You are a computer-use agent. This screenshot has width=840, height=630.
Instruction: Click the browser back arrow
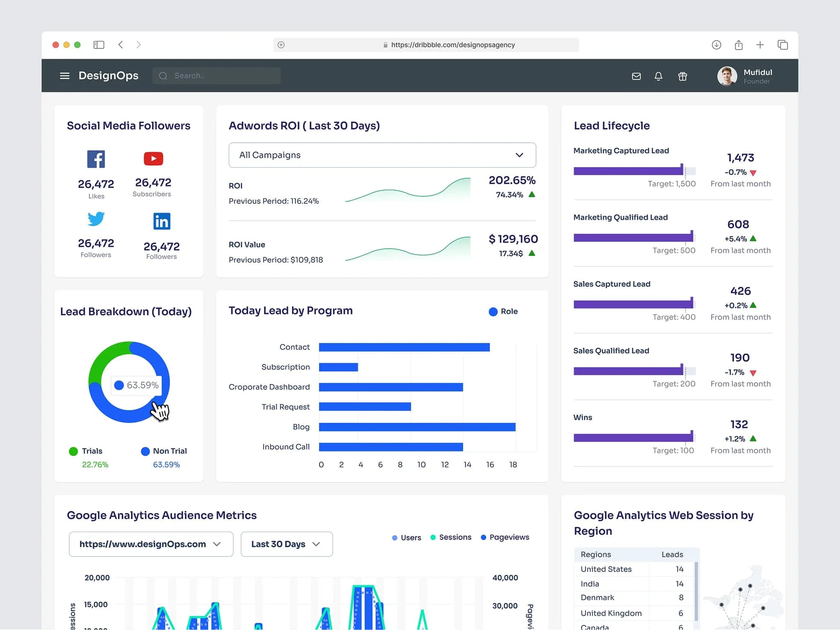121,45
